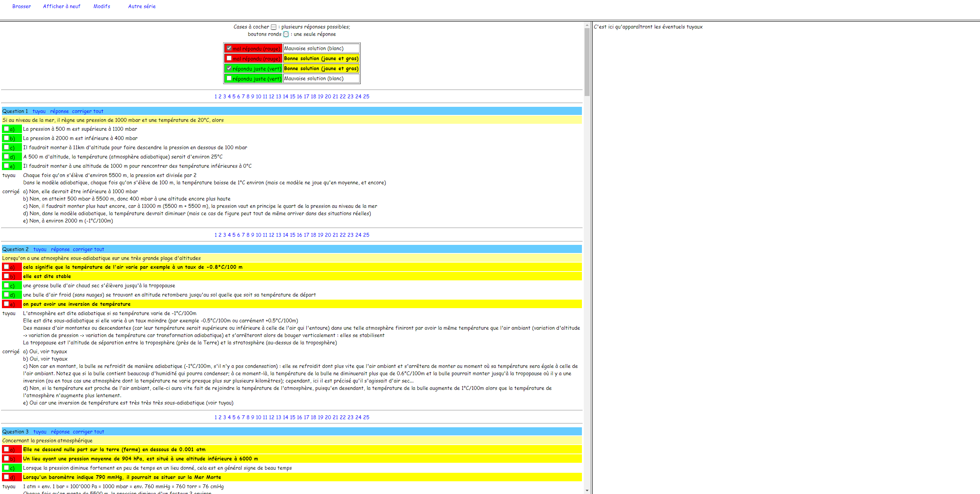This screenshot has height=494, width=980.
Task: Open Autre série link
Action: [142, 6]
